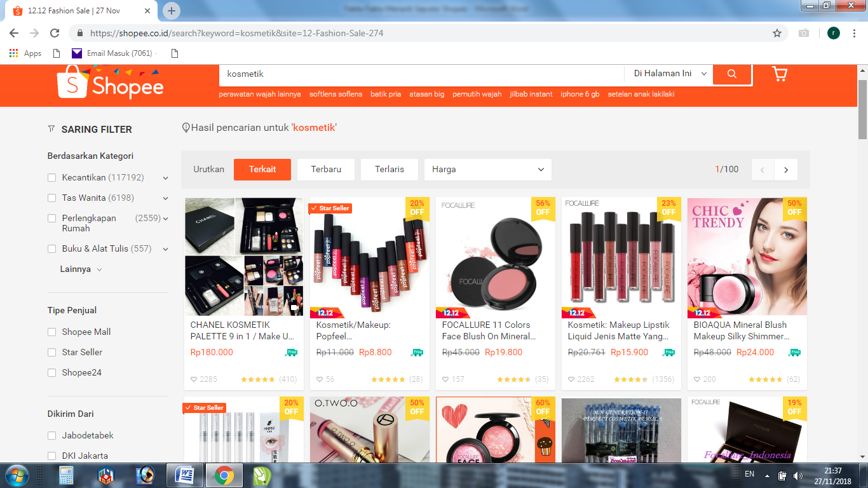The width and height of the screenshot is (868, 488).
Task: Click the kosmetik search input field
Action: 421,74
